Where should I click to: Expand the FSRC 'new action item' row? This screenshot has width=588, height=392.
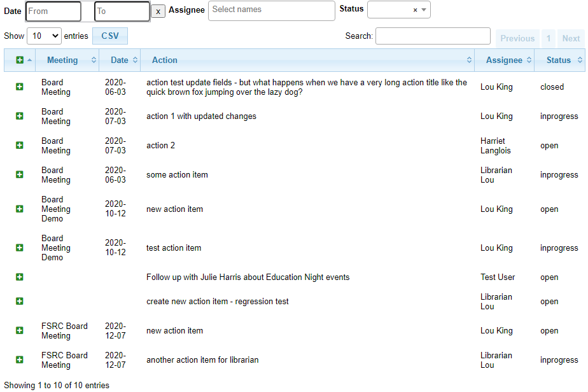tap(20, 330)
